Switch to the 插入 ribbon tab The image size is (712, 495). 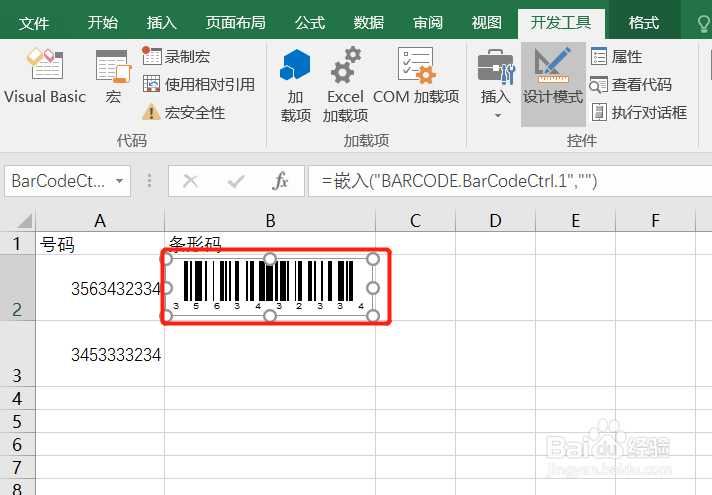pos(162,23)
